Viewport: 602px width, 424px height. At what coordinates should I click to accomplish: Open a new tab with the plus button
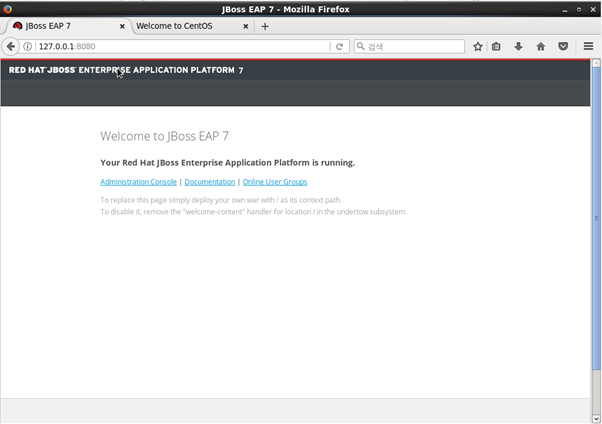(x=265, y=26)
